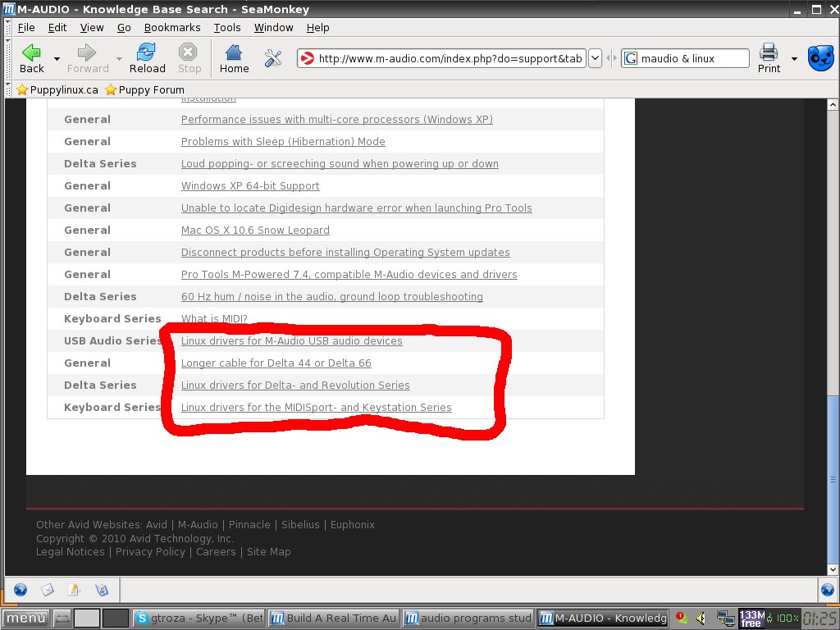Click the page vertical scrollbar thumb

(833, 479)
